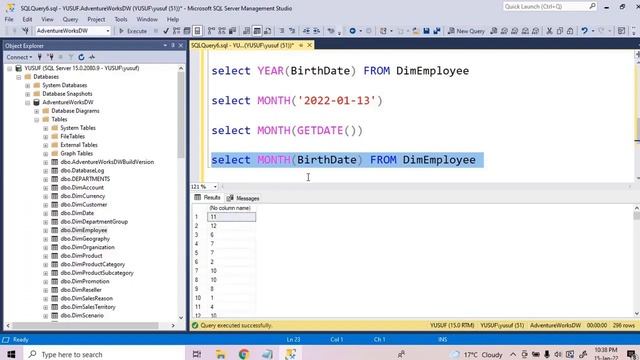Disconnect the server in Object Explorer
Screen dimensions: 640x360
(50, 57)
